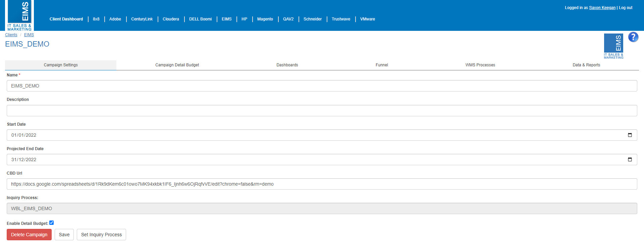Select EIMS in the top navigation bar
This screenshot has height=252, width=644.
226,19
